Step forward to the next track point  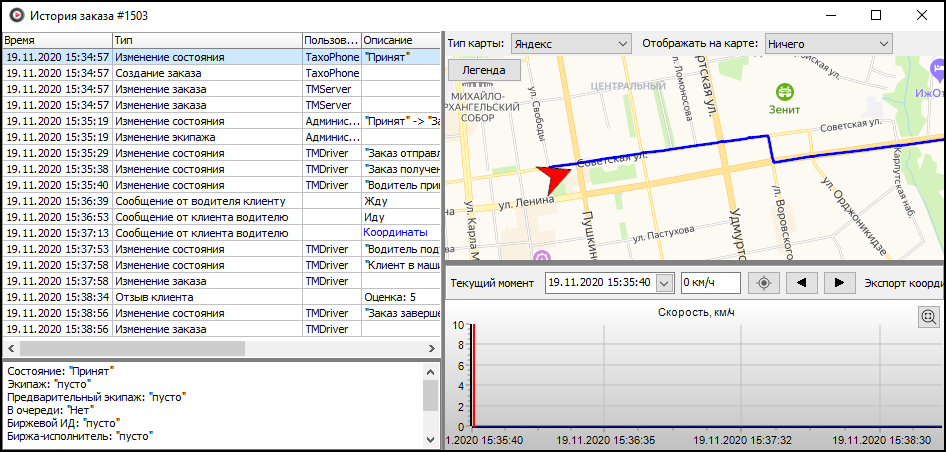click(x=839, y=282)
